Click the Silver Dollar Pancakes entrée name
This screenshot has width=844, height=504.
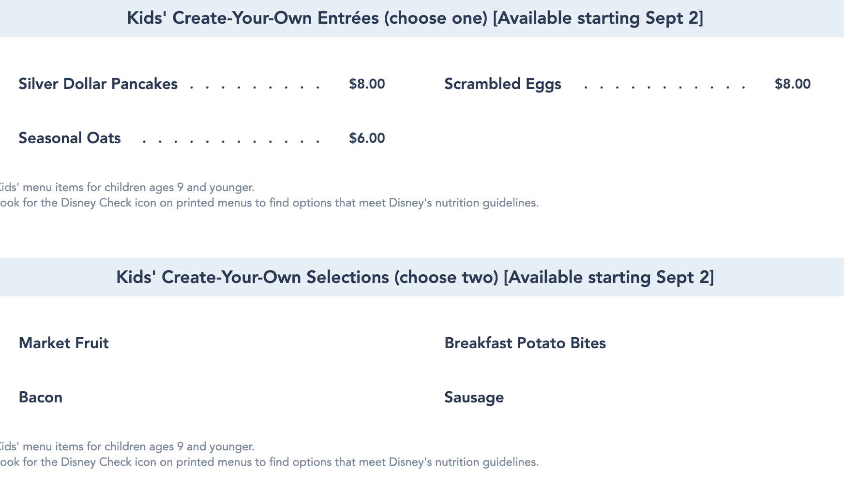[98, 84]
